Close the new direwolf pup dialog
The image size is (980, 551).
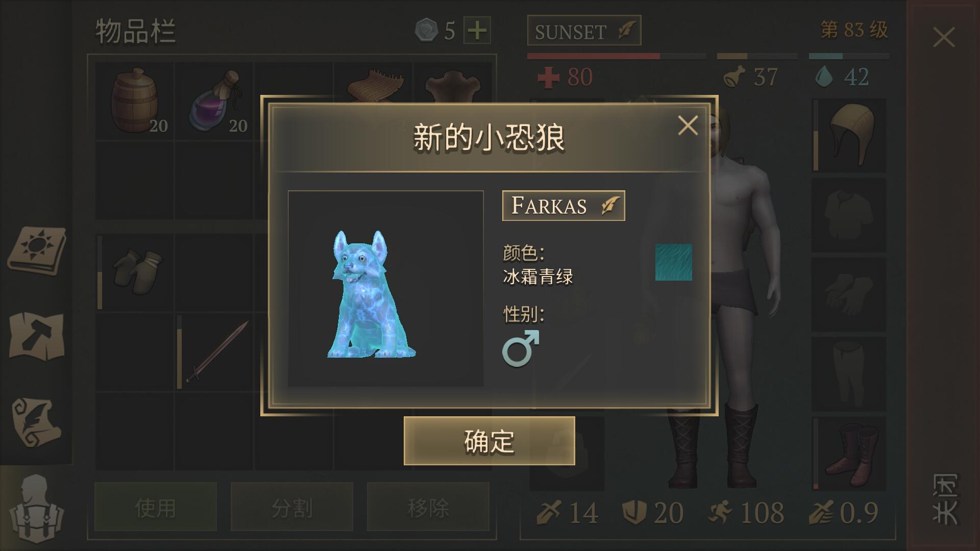tap(688, 126)
